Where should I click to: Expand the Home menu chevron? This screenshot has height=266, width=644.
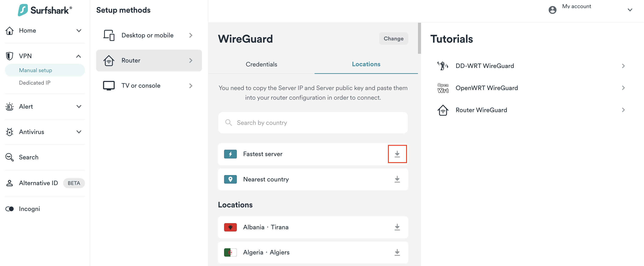coord(79,30)
